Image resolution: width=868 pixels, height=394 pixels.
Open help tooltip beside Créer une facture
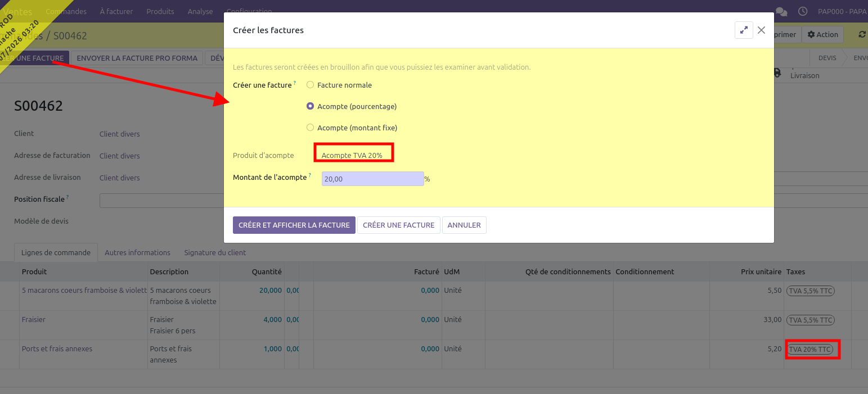[x=295, y=83]
